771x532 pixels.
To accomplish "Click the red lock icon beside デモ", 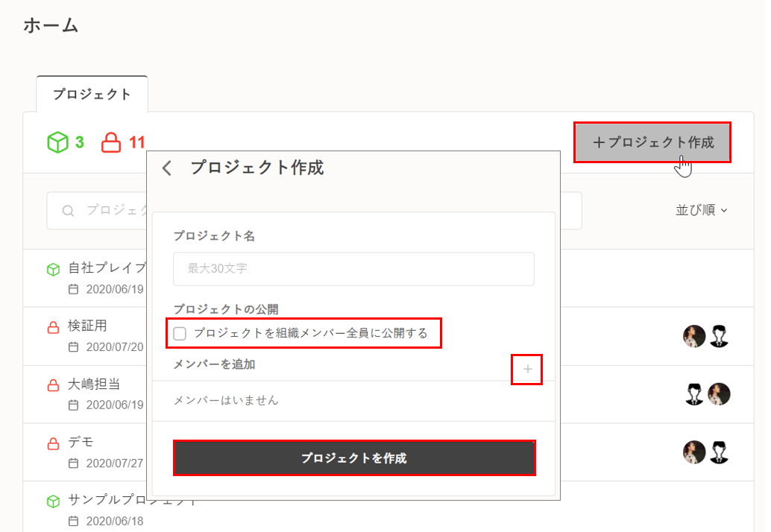I will pyautogui.click(x=53, y=444).
